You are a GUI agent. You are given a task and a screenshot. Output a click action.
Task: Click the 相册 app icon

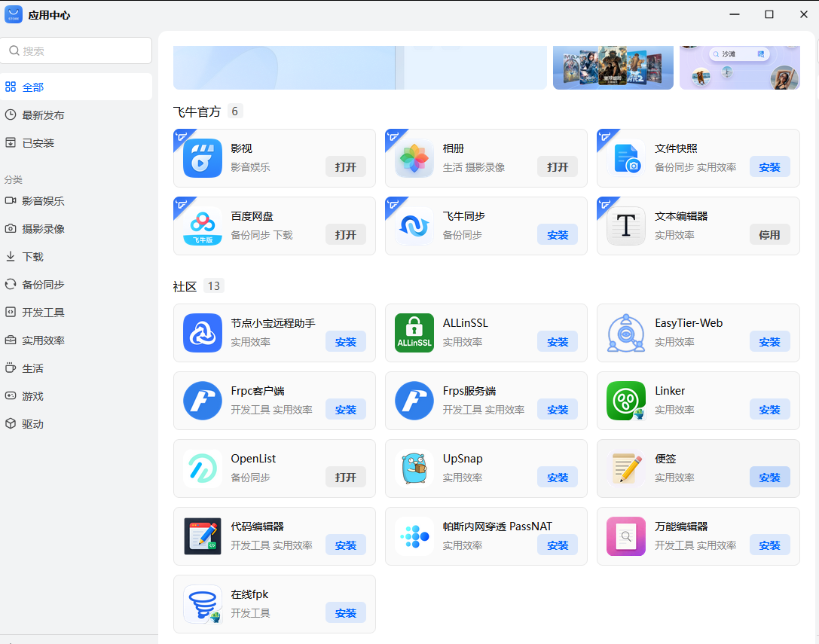pos(413,158)
